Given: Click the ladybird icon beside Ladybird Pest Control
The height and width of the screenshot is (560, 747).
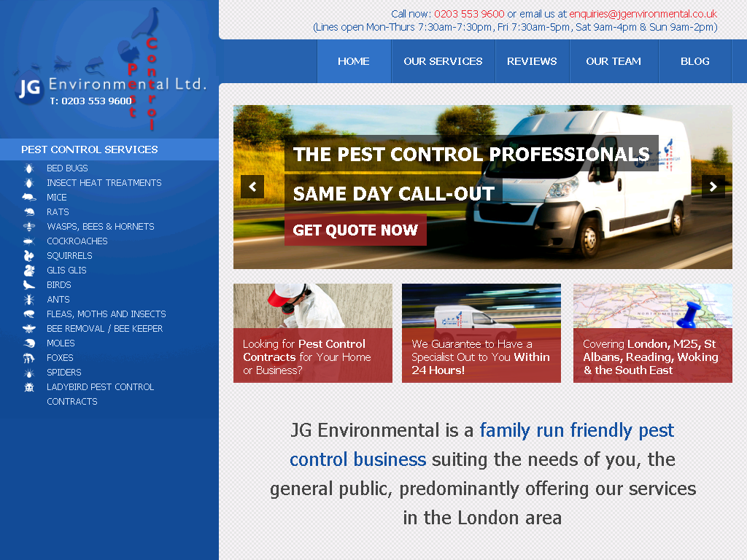Looking at the screenshot, I should [x=29, y=387].
